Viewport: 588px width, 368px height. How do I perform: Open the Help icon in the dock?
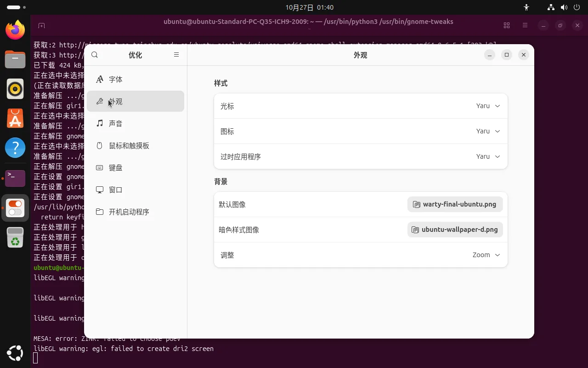(x=15, y=148)
